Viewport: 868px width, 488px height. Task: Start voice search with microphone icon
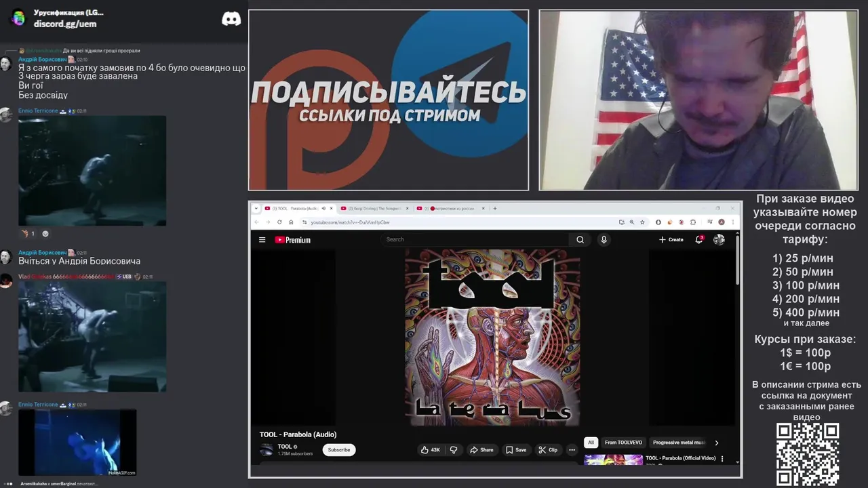coord(604,239)
